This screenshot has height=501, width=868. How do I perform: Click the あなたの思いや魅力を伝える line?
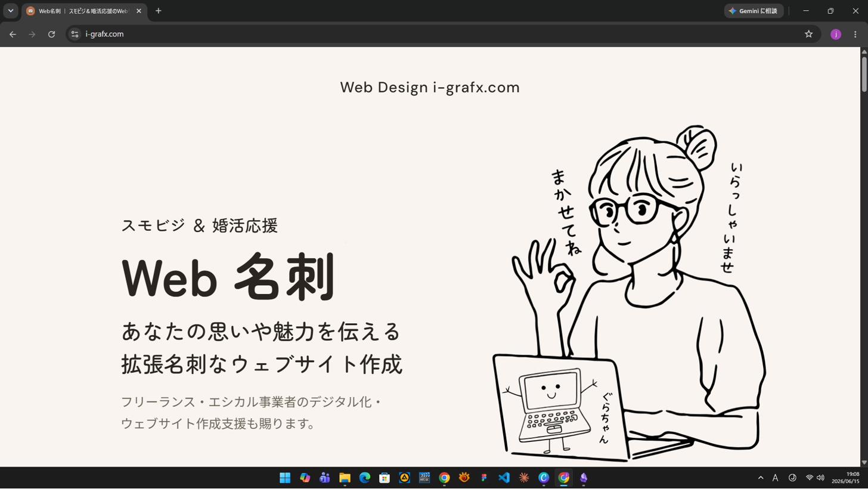[261, 332]
